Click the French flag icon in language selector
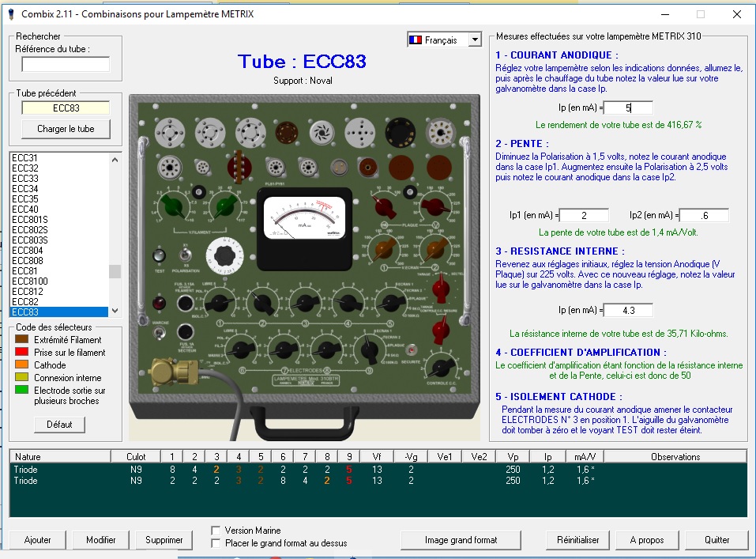The height and width of the screenshot is (559, 756). [415, 40]
